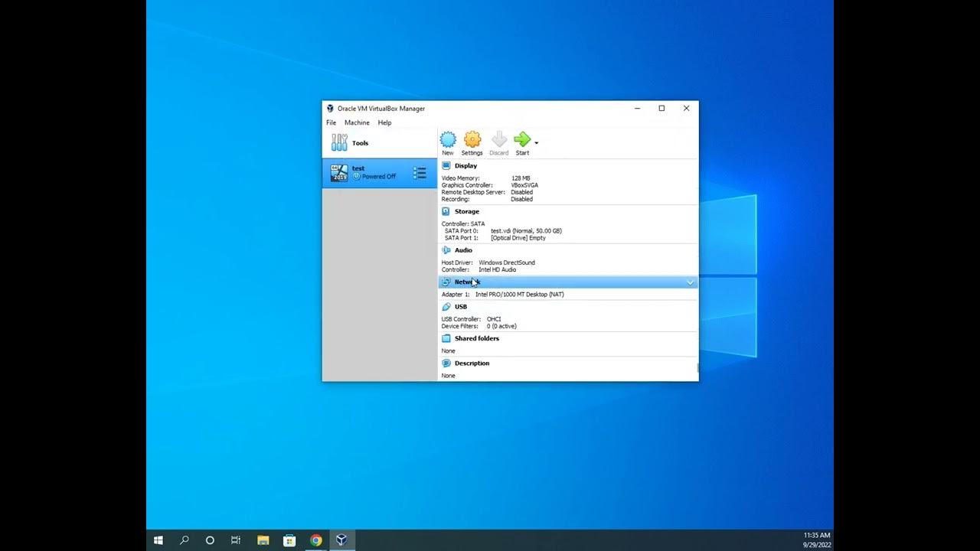Viewport: 980px width, 551px height.
Task: Select the test virtual machine entry
Action: click(x=380, y=173)
